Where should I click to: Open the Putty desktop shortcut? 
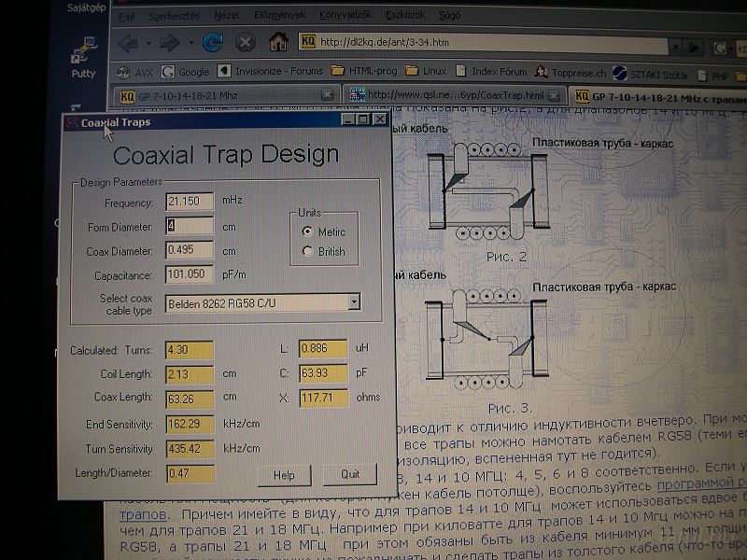(83, 56)
